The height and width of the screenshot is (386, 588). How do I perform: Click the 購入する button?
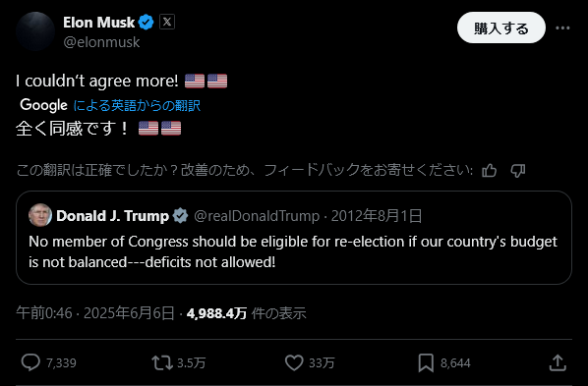501,28
